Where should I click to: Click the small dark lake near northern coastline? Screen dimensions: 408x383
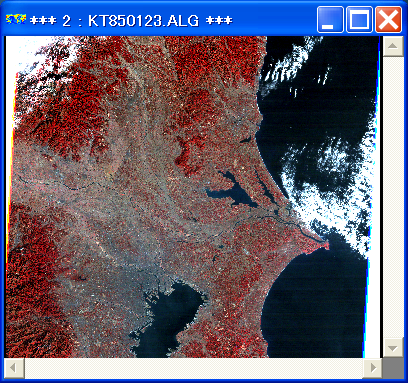pyautogui.click(x=246, y=140)
